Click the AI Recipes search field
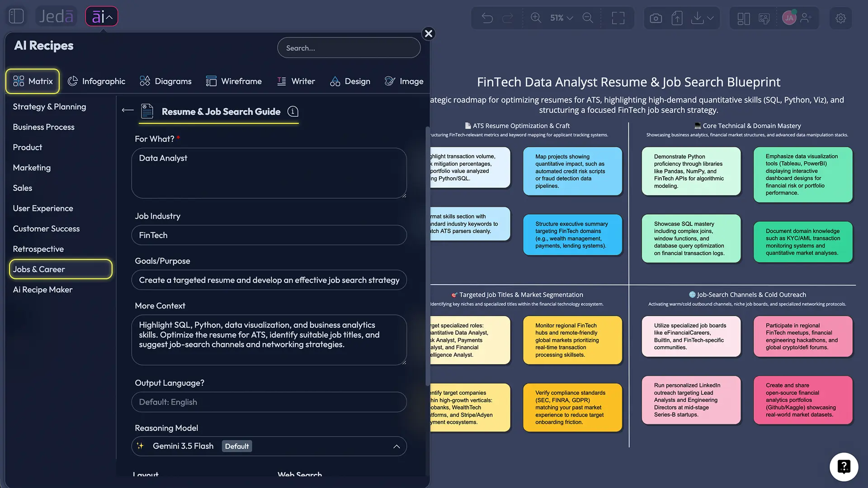The height and width of the screenshot is (488, 868). tap(349, 48)
